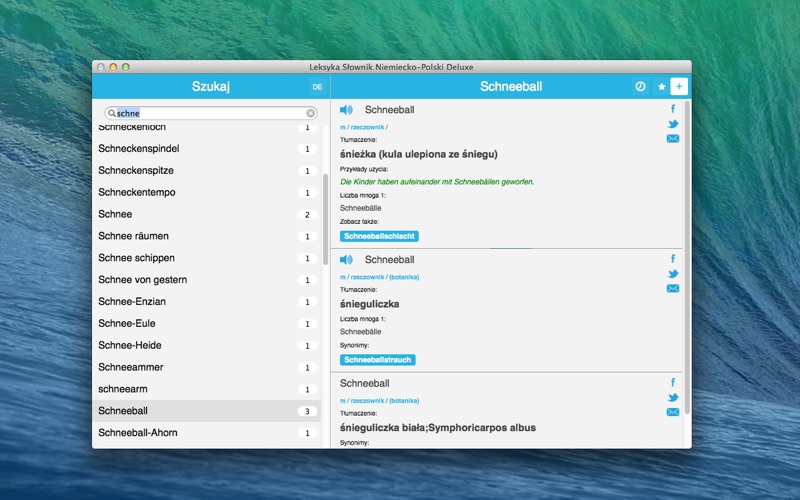
Task: Select the Schnee entry with 2 results
Action: (207, 214)
